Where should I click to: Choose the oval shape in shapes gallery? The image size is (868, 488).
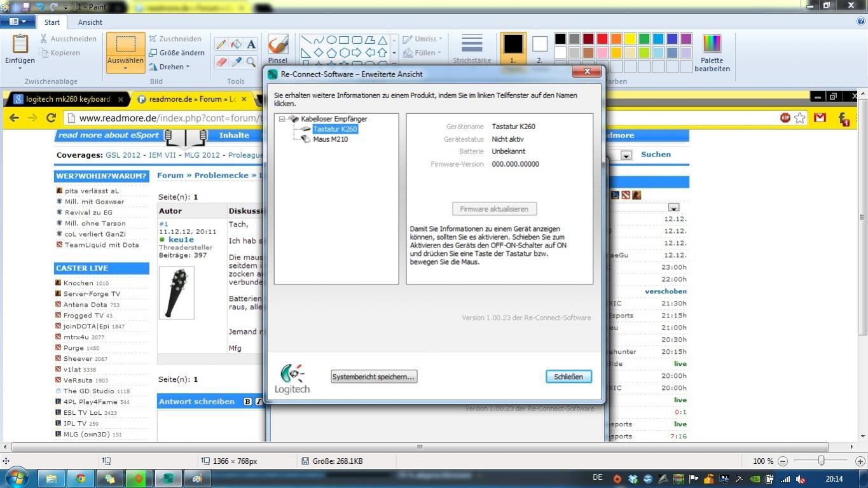pos(331,39)
